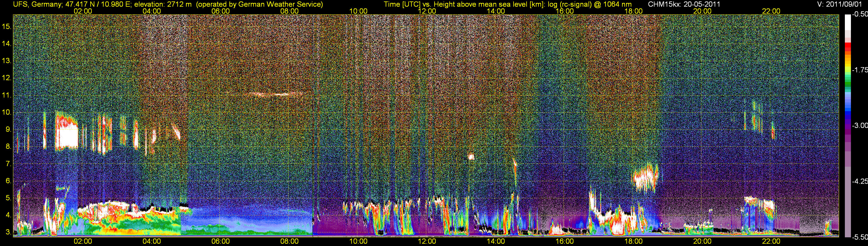Click the '-4.25' colorbar value

(860, 181)
